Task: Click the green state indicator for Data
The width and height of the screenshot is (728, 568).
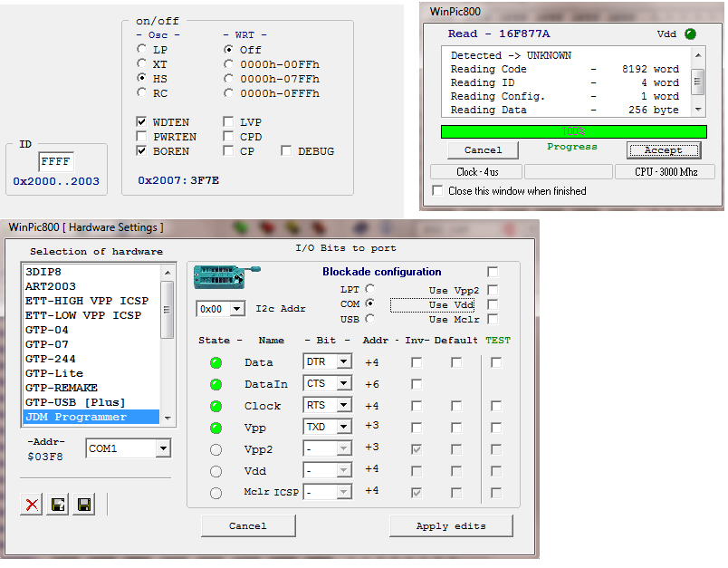Action: (216, 362)
